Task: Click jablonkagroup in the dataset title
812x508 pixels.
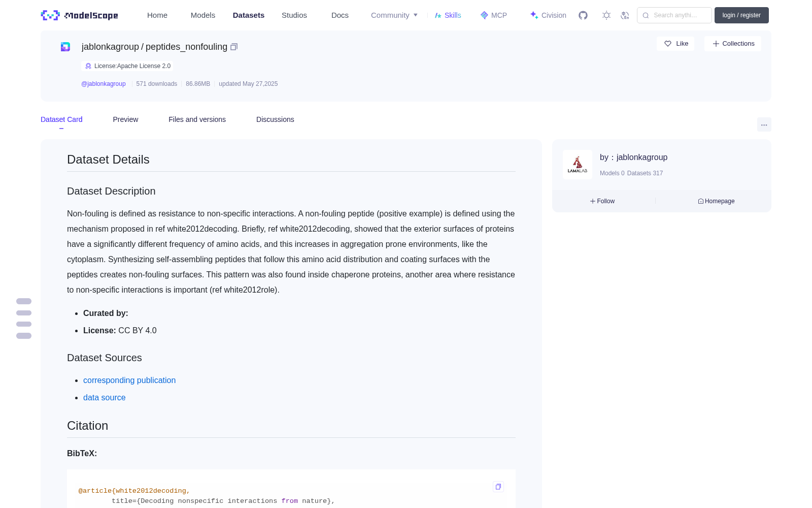Action: point(110,47)
